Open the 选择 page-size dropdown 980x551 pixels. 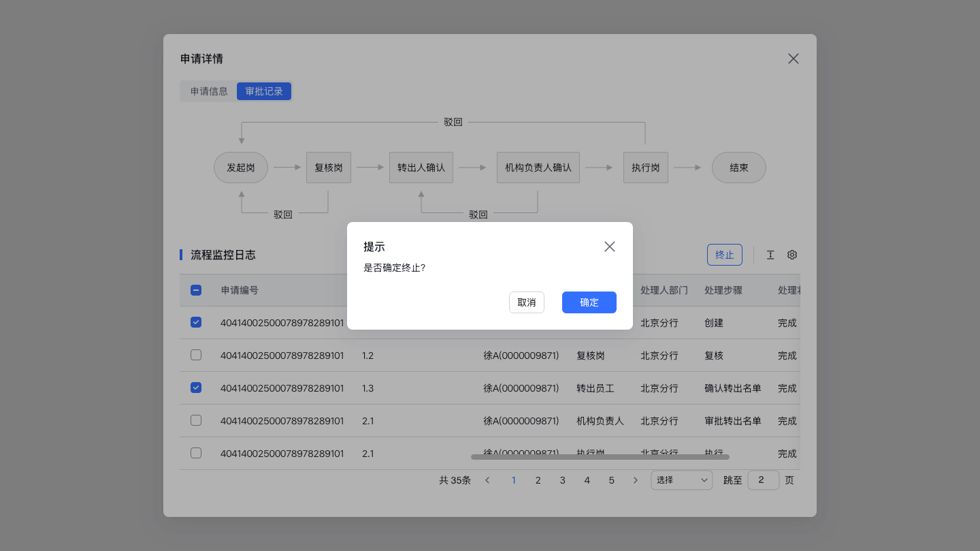pyautogui.click(x=682, y=480)
